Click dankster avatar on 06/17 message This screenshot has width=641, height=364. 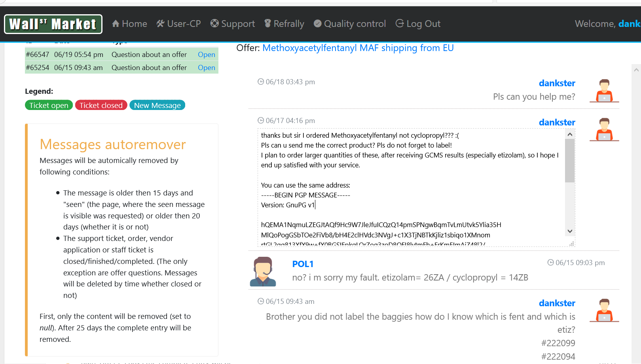pos(604,129)
